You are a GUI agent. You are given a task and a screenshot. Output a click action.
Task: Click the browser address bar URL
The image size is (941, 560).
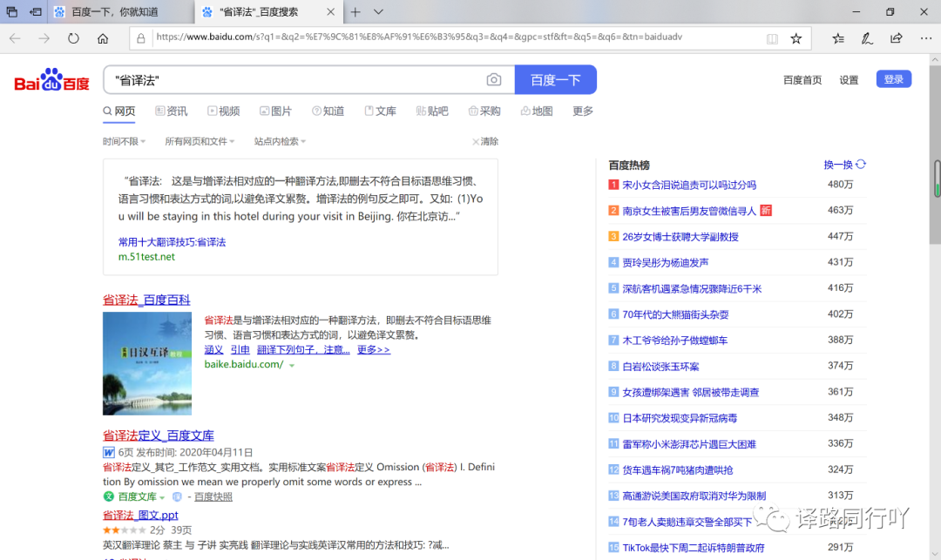click(419, 37)
